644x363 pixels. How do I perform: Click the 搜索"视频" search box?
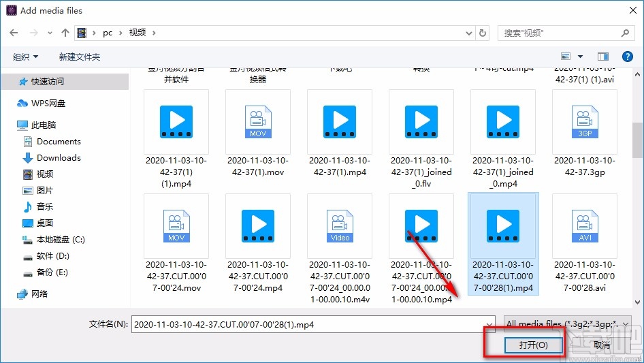[558, 33]
